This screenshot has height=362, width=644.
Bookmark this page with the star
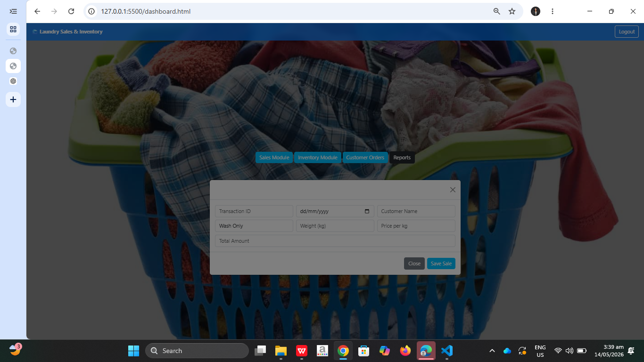(512, 11)
